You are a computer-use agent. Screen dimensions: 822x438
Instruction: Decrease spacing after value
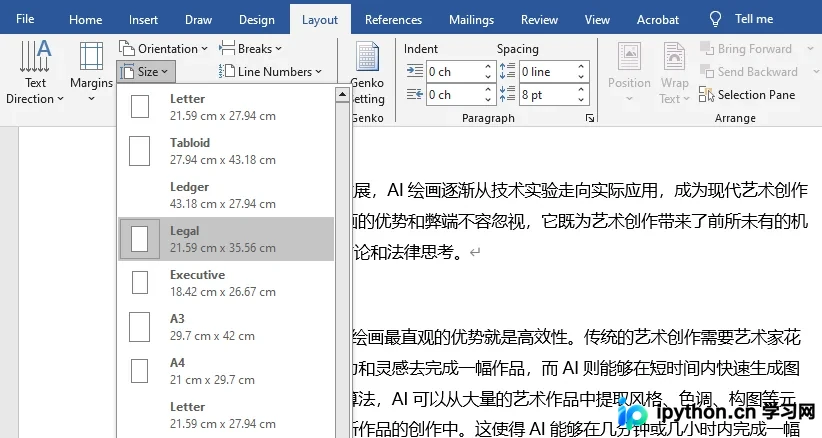(581, 100)
